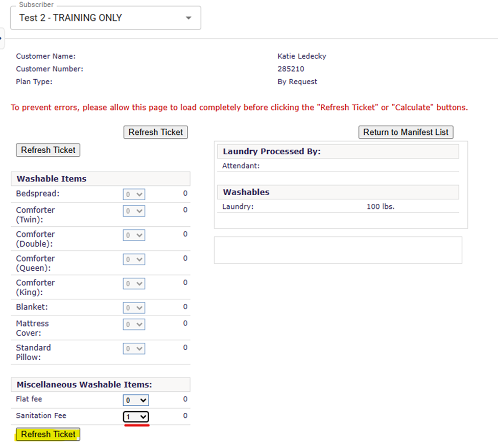Open the Comforter (Twin) quantity dropdown
498x448 pixels.
point(134,210)
